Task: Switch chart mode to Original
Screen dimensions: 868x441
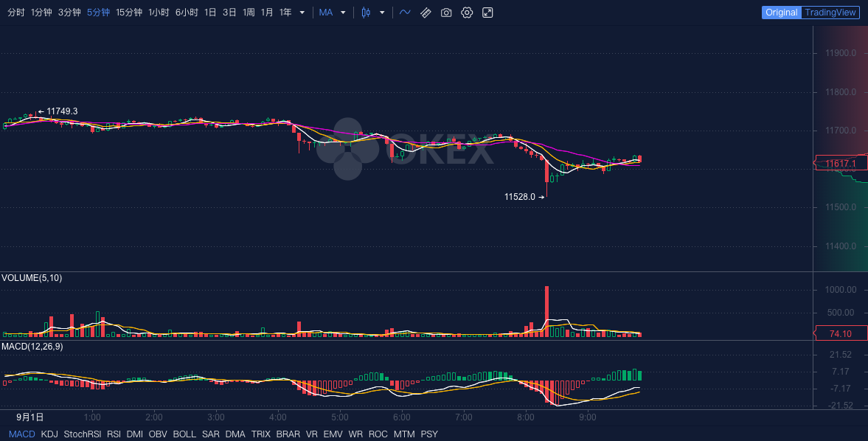Action: [781, 13]
